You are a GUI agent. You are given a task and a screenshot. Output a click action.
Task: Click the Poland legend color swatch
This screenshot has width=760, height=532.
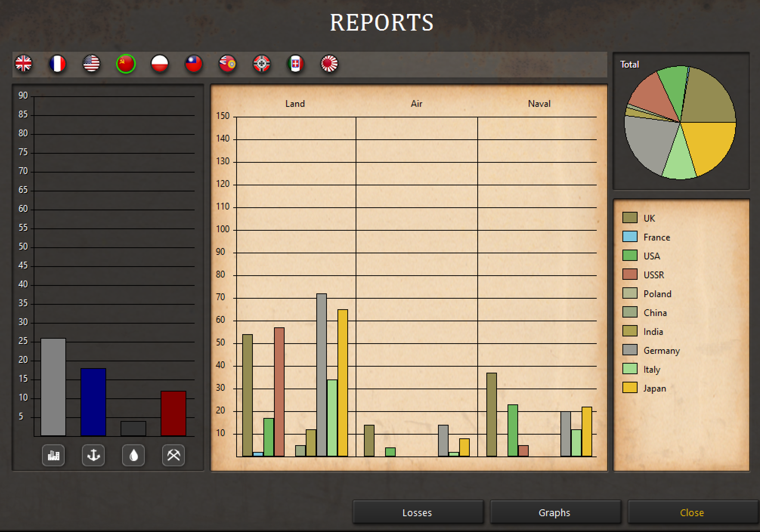tap(630, 293)
